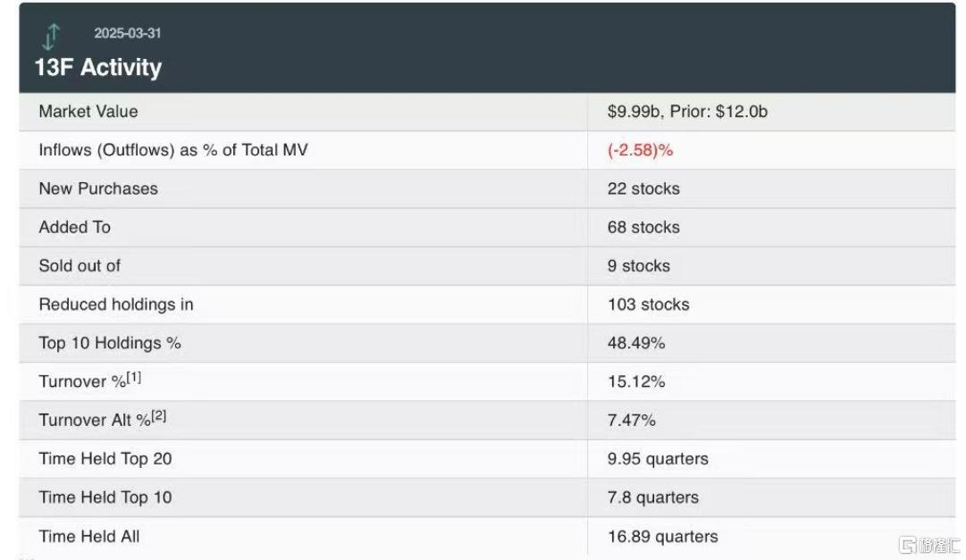Viewport: 966px width, 560px height.
Task: Click the watermark logo in the corner
Action: point(928,545)
